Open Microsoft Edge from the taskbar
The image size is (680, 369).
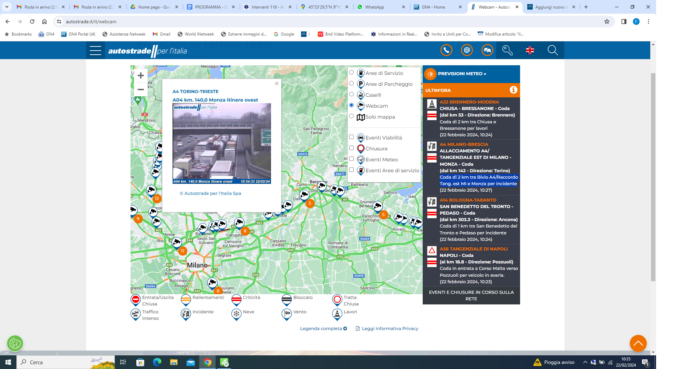pos(157,362)
